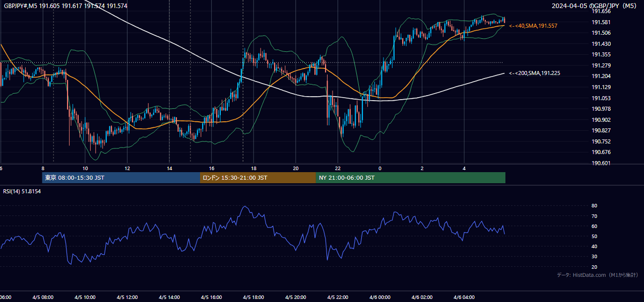Click price axis value 191.581
The width and height of the screenshot is (644, 302).
pos(601,22)
